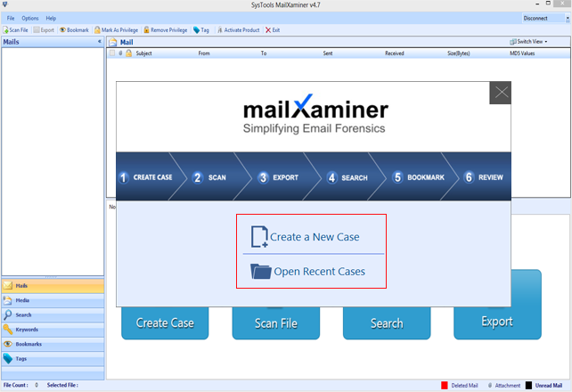Open the Search sidebar section
This screenshot has width=572, height=392.
pyautogui.click(x=53, y=315)
